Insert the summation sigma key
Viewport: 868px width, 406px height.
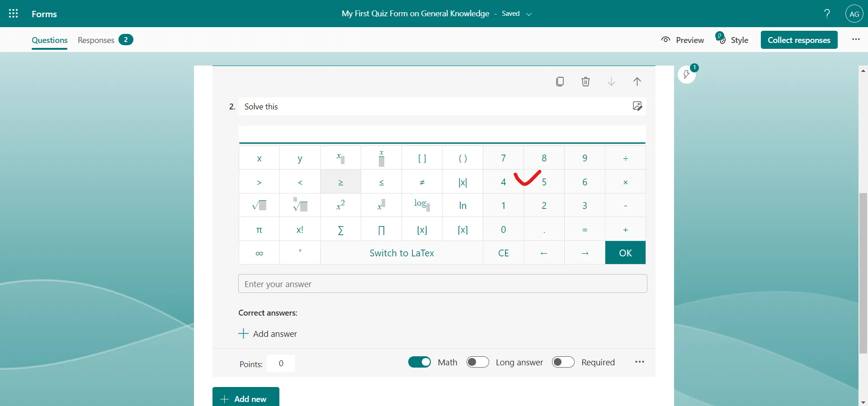point(340,229)
